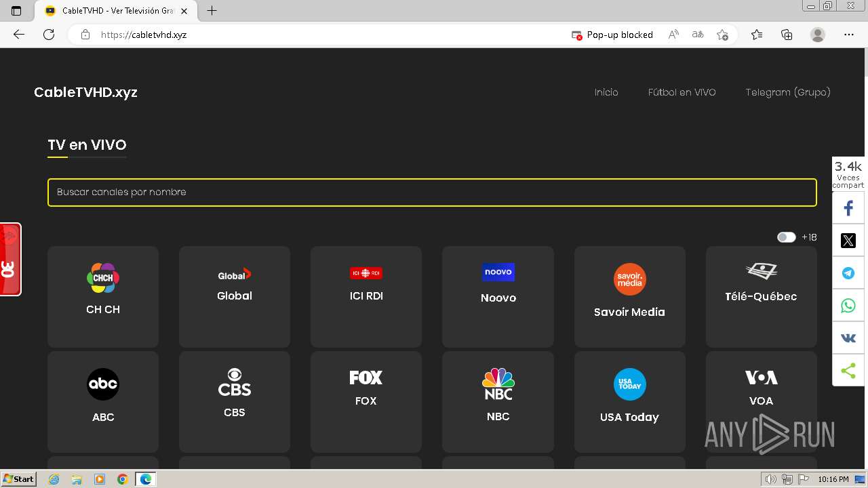
Task: Share the page on Facebook
Action: coord(848,208)
